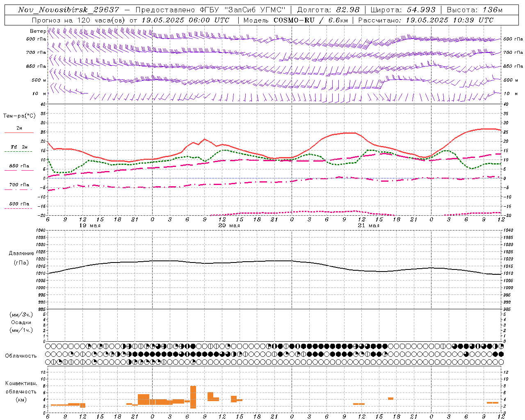The image size is (525, 420).
Task: Click the red 2м line sample in the legend
Action: click(19, 133)
